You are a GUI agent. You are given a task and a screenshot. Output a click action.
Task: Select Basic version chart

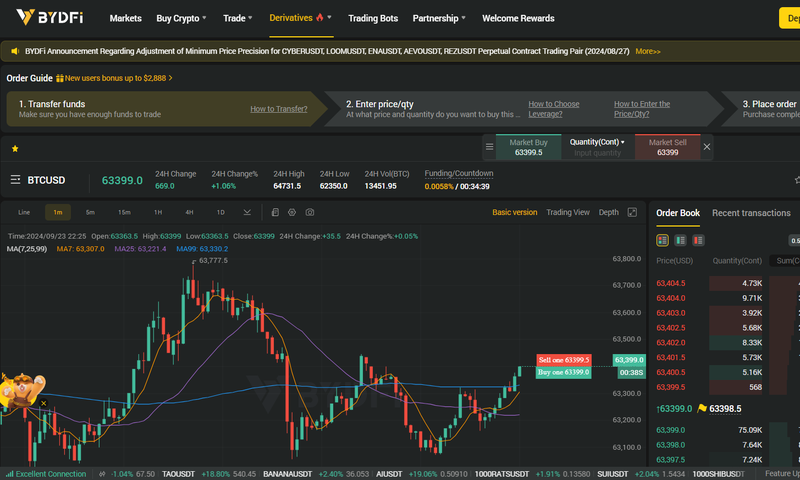tap(514, 212)
